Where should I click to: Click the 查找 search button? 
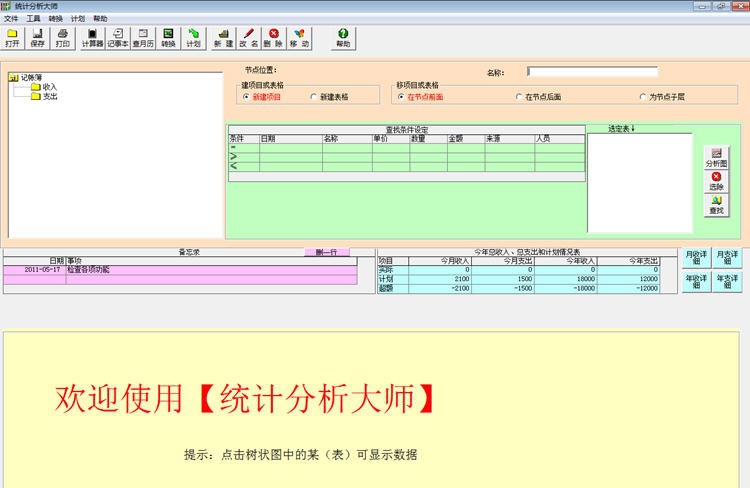click(716, 205)
